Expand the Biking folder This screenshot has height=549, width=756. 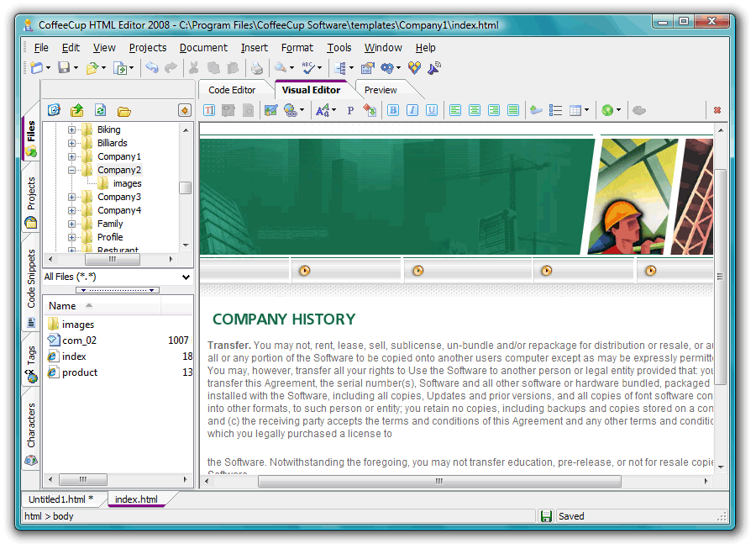[71, 129]
